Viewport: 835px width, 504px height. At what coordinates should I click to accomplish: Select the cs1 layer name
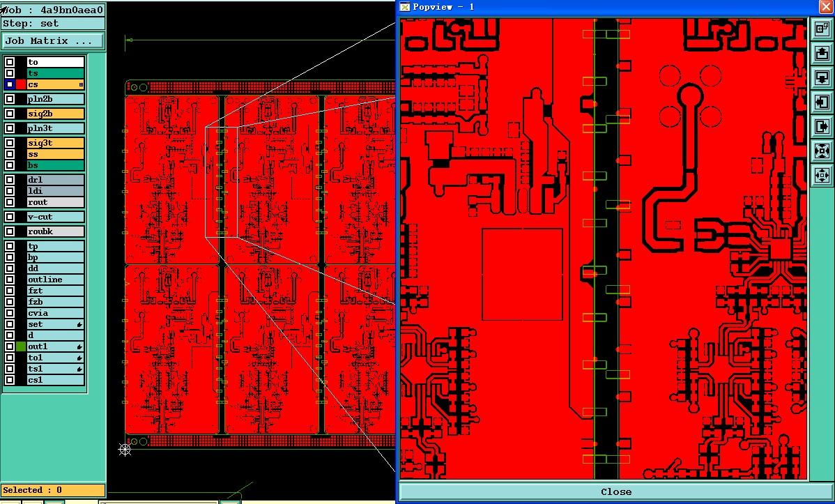55,381
